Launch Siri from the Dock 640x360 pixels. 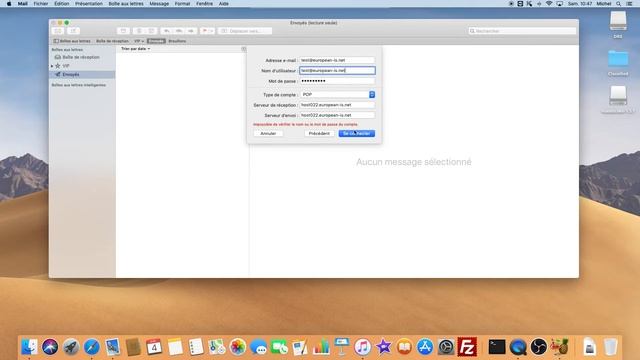tap(50, 347)
